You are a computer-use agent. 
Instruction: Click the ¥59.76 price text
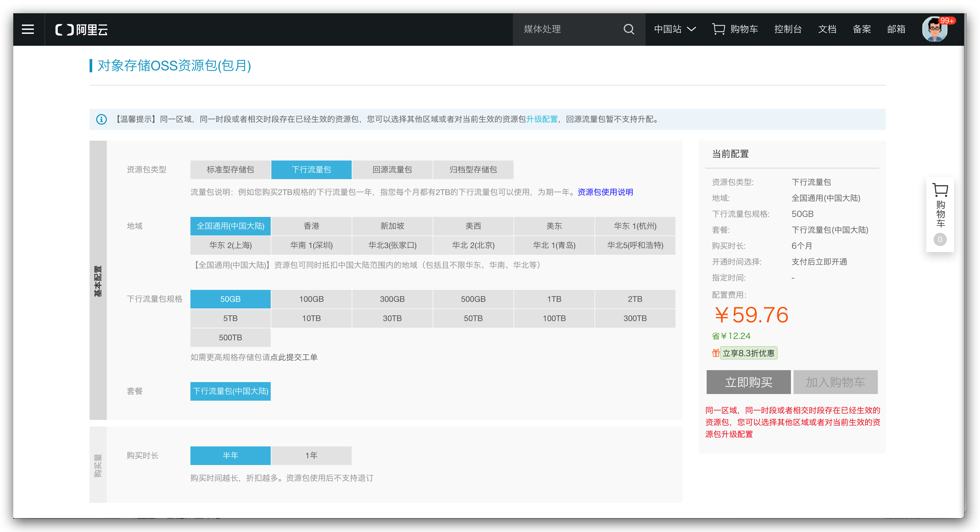751,315
